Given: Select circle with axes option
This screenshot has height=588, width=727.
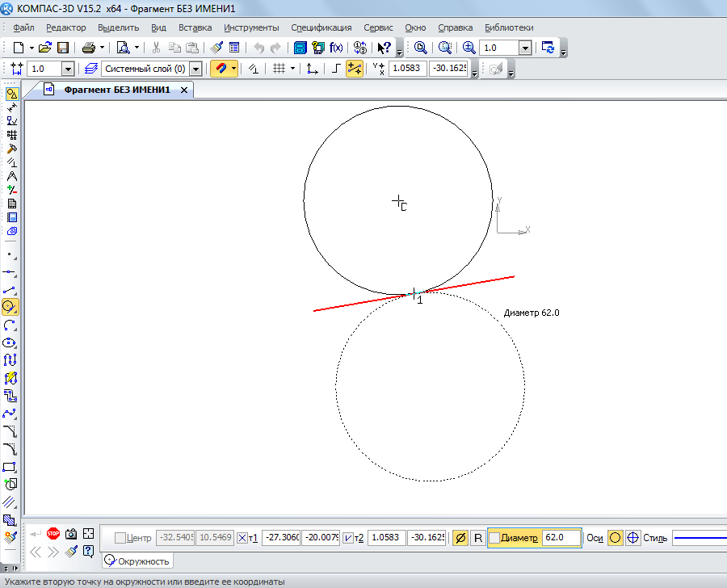Looking at the screenshot, I should (x=633, y=538).
